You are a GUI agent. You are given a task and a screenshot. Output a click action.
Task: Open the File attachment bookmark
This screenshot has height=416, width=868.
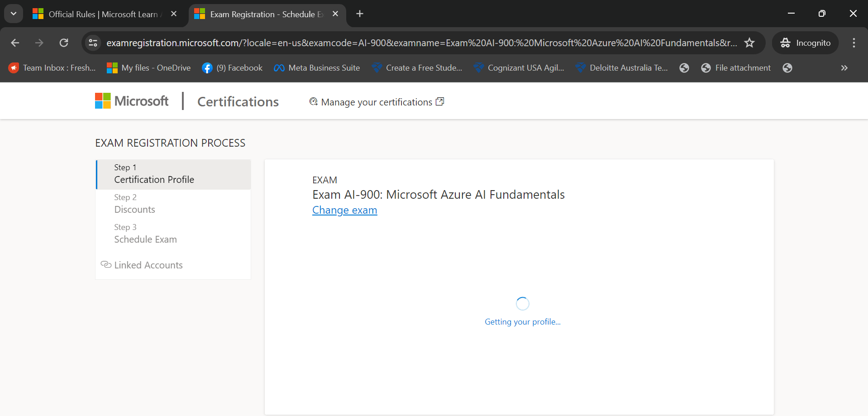[x=736, y=68]
